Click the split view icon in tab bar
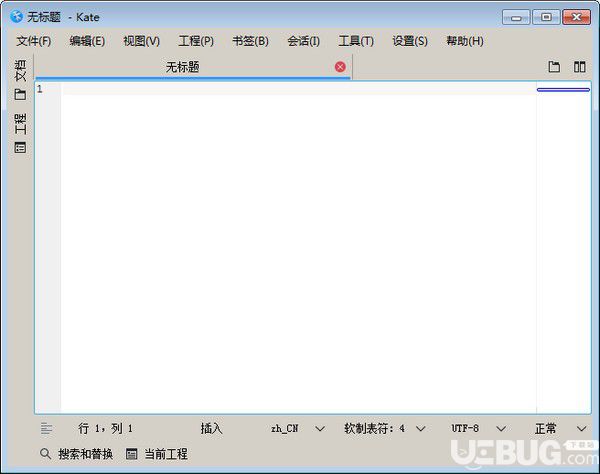 pos(579,67)
